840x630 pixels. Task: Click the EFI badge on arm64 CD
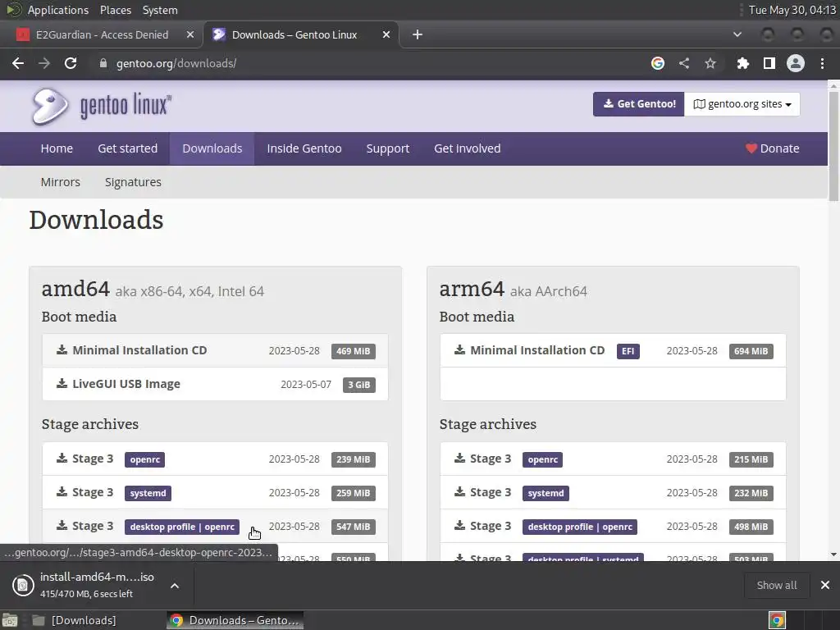[x=628, y=351]
